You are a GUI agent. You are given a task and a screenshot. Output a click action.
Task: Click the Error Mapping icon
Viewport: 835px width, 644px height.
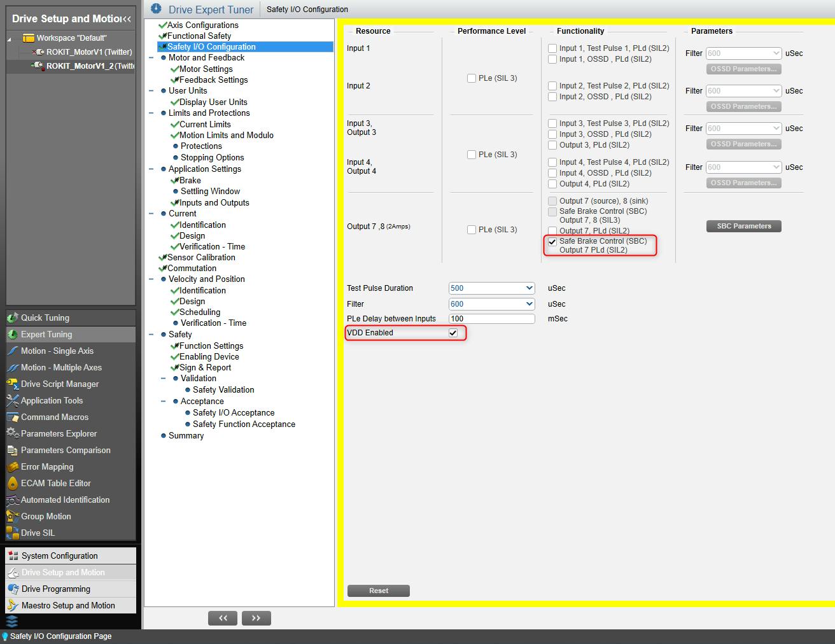click(12, 466)
